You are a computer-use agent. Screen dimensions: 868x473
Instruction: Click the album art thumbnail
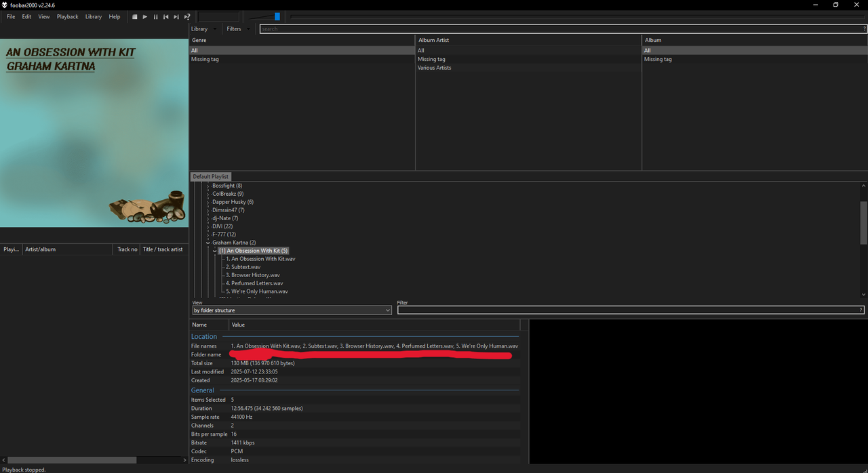coord(94,133)
